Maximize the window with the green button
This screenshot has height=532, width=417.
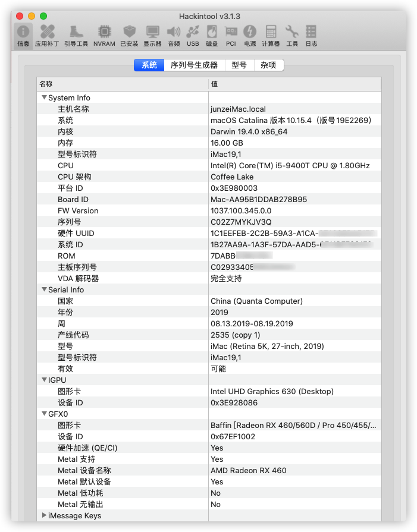tap(43, 16)
